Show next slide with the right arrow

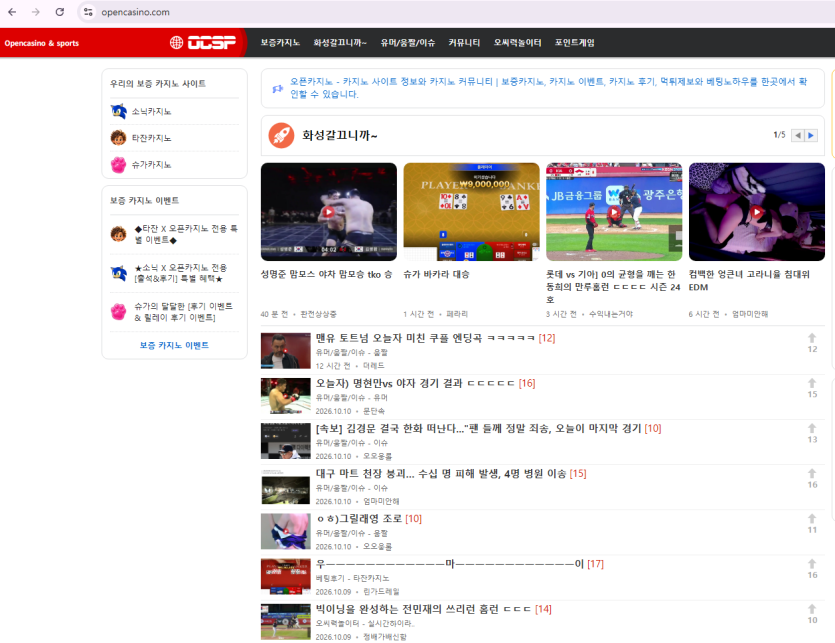(811, 135)
